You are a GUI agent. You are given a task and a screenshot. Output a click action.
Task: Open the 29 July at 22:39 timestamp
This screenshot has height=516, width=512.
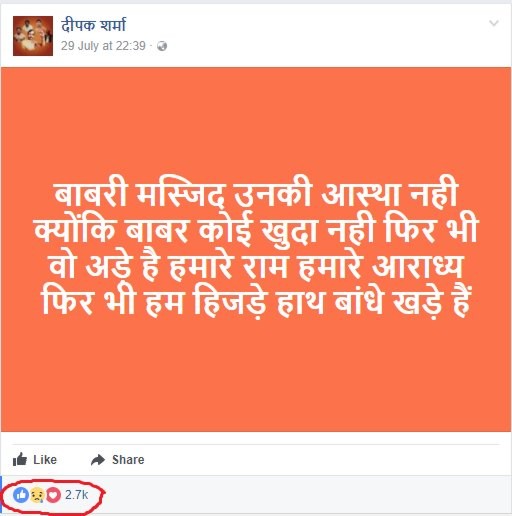click(103, 46)
